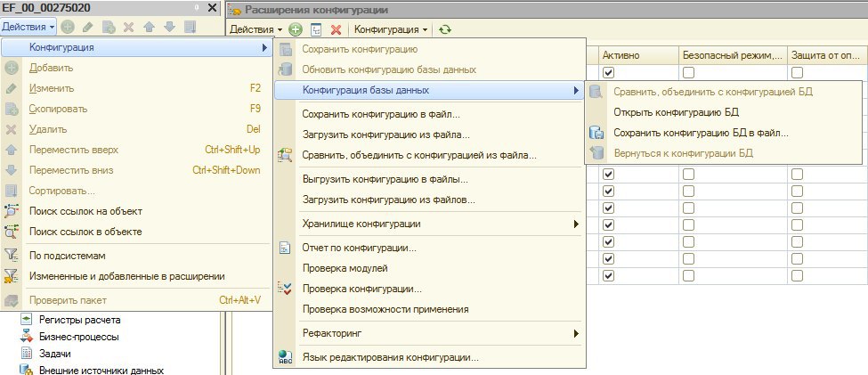Filter По подсистемам

coord(137,256)
